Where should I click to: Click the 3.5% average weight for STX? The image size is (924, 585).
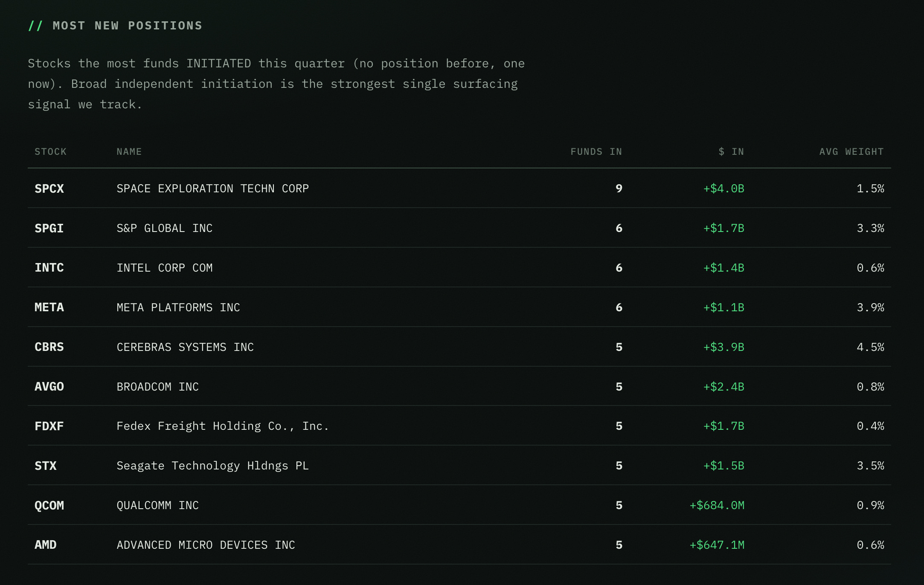[x=870, y=466]
